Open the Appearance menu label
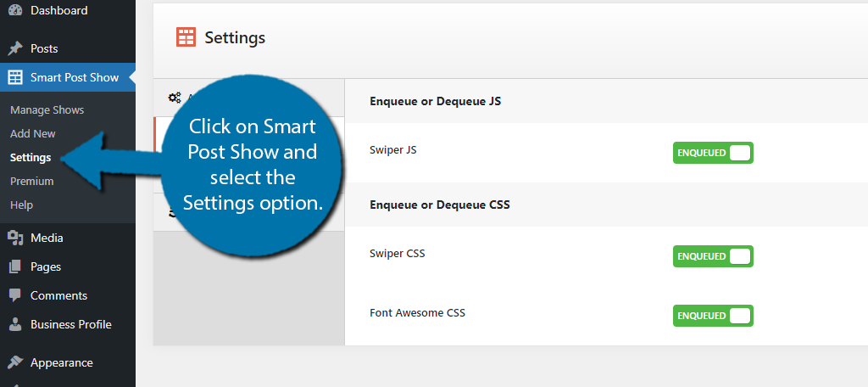 pos(61,362)
